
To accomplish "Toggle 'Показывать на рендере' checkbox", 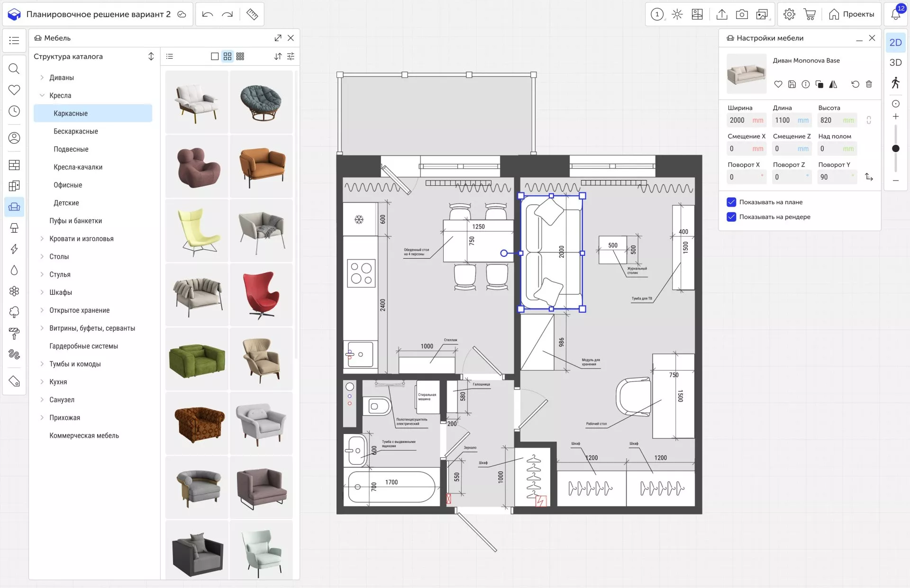I will click(x=731, y=217).
